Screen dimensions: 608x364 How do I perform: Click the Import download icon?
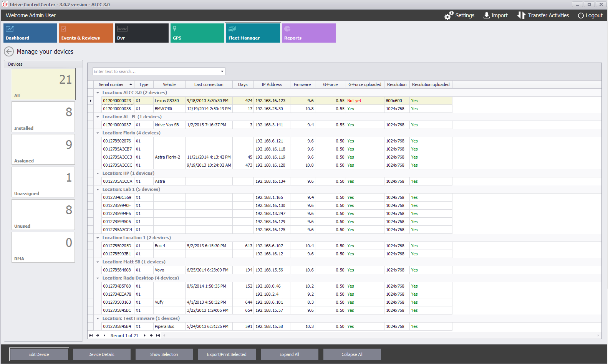click(486, 15)
